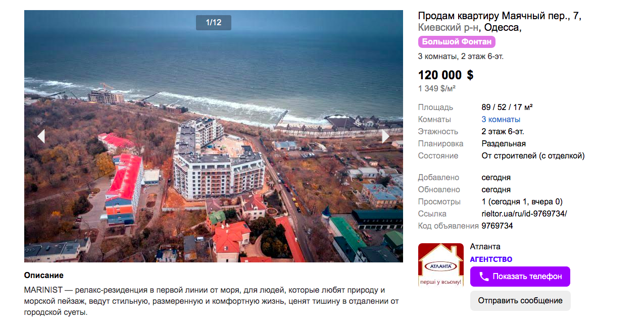The width and height of the screenshot is (644, 326).
Task: Click the АГЕНТСТВО label
Action: [491, 259]
